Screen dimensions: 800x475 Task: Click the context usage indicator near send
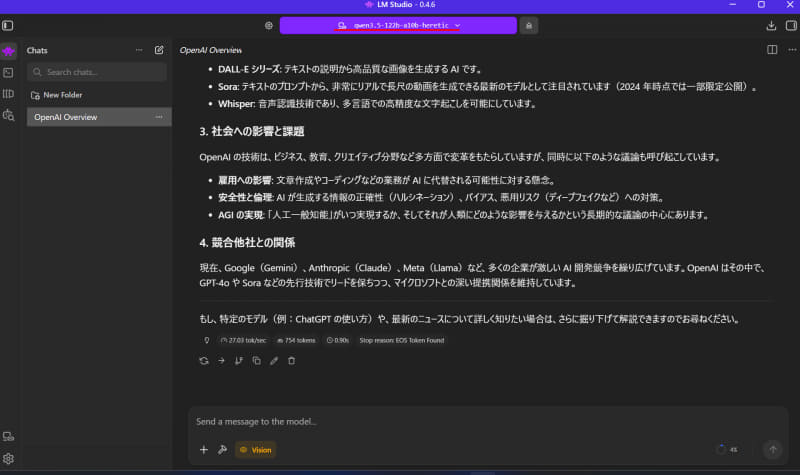click(x=727, y=449)
